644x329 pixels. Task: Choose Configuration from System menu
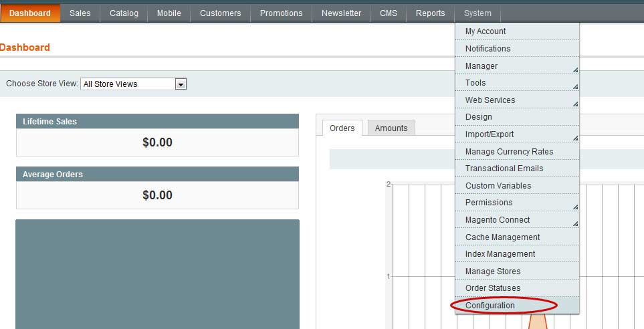coord(517,305)
